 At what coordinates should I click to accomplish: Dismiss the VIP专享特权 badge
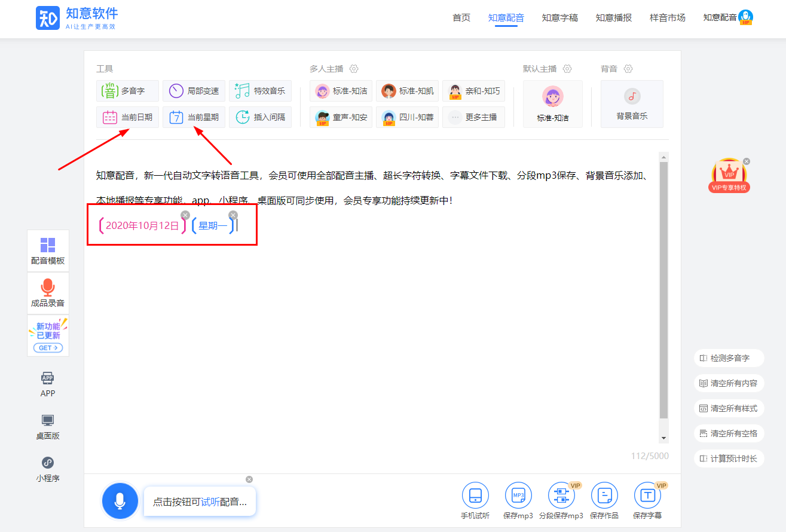coord(747,161)
